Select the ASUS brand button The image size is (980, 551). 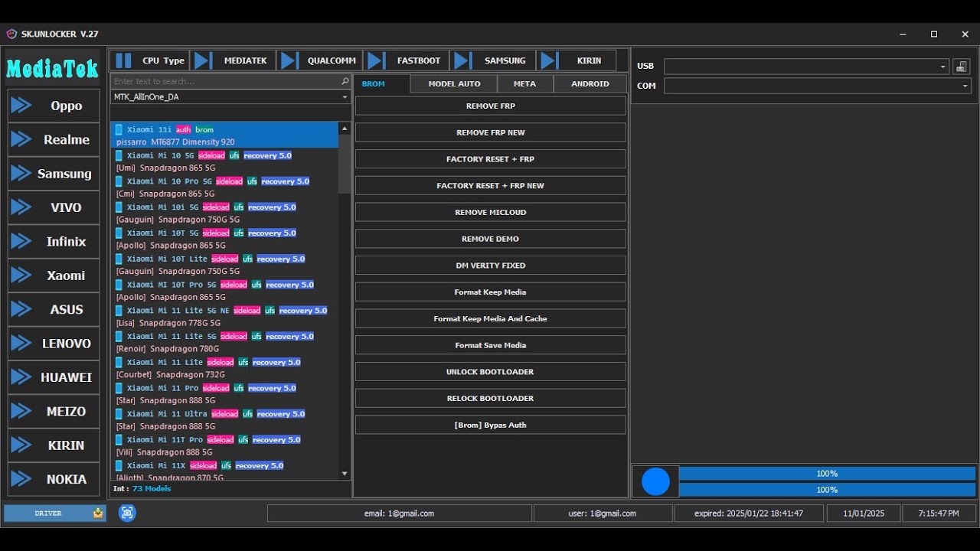[x=54, y=309]
